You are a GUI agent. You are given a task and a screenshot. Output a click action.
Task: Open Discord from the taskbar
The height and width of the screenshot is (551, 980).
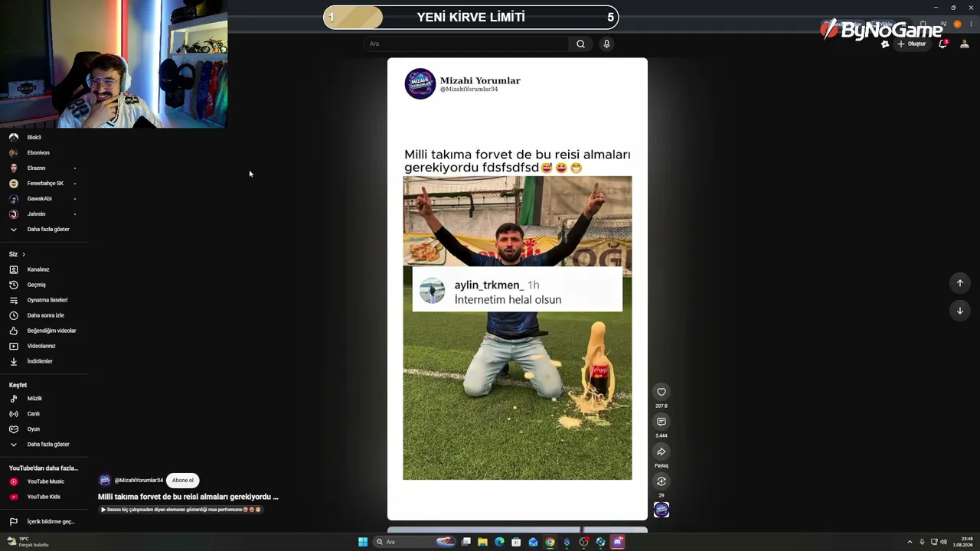[x=617, y=542]
